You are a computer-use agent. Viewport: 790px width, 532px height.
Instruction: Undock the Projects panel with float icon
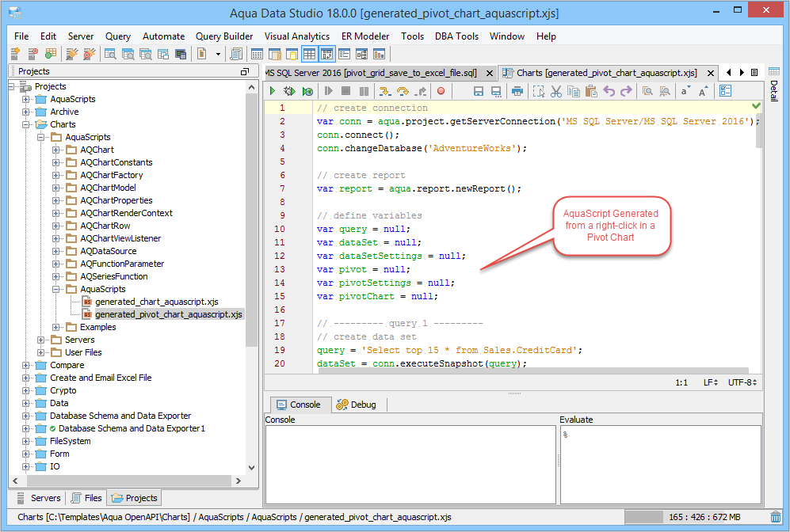coord(245,71)
